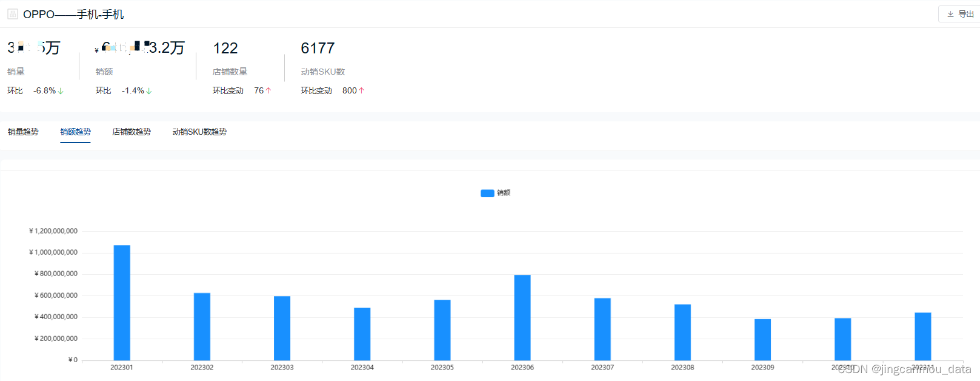Click the 202303 bar in chart
The width and height of the screenshot is (980, 381).
click(x=282, y=328)
